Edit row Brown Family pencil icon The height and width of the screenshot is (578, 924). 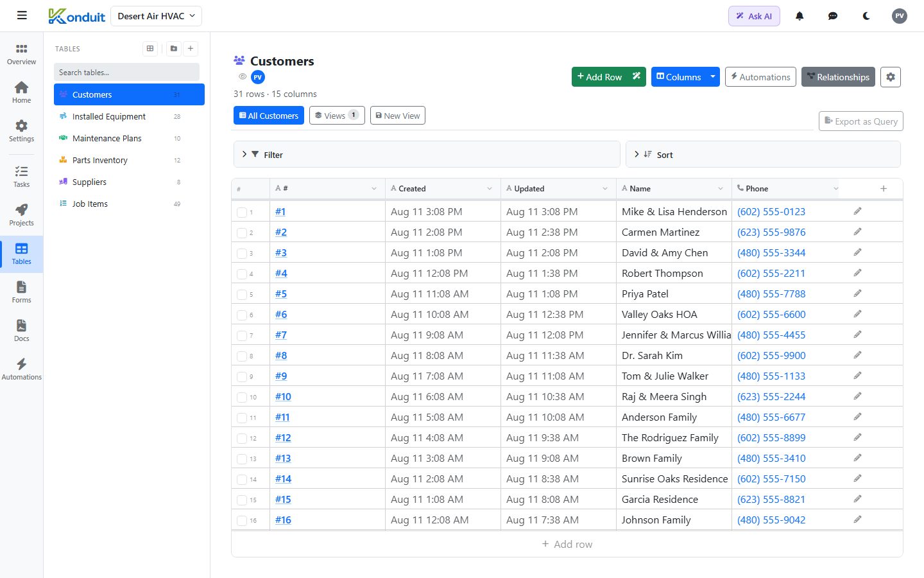(857, 458)
